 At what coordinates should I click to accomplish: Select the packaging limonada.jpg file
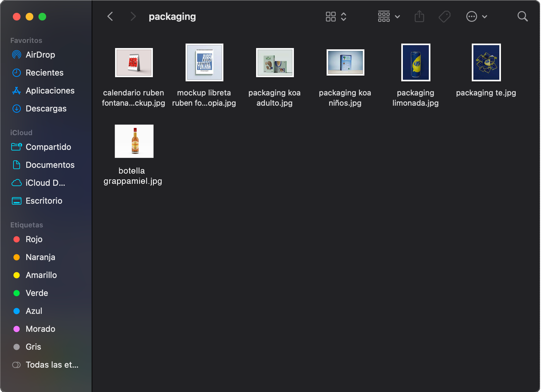click(x=416, y=62)
